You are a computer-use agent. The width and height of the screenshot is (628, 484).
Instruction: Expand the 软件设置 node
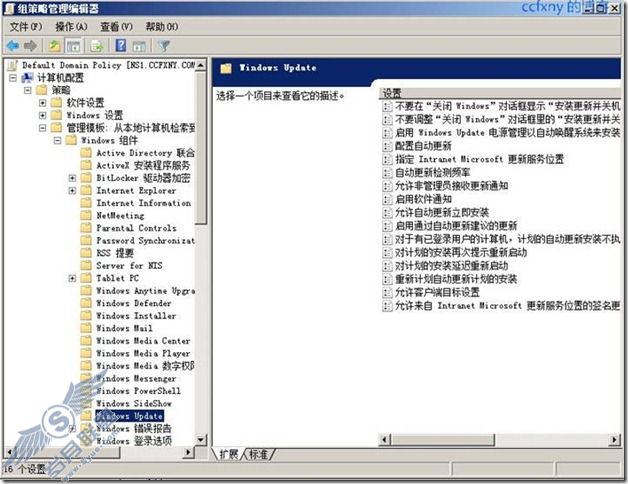[42, 103]
